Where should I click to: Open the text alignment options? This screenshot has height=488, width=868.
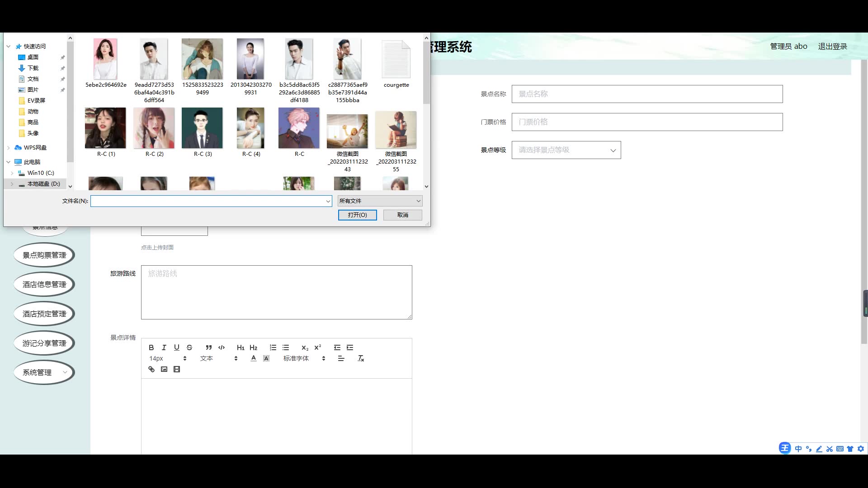[x=341, y=358]
